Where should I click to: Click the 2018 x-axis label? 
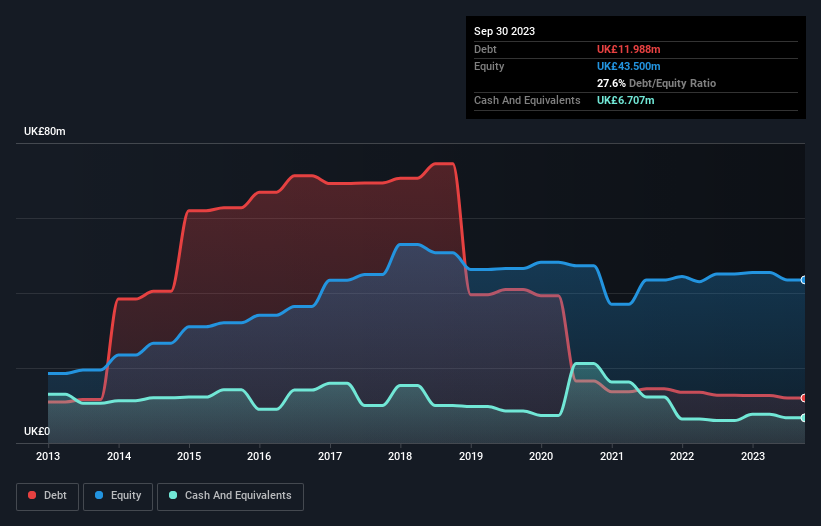pyautogui.click(x=400, y=456)
